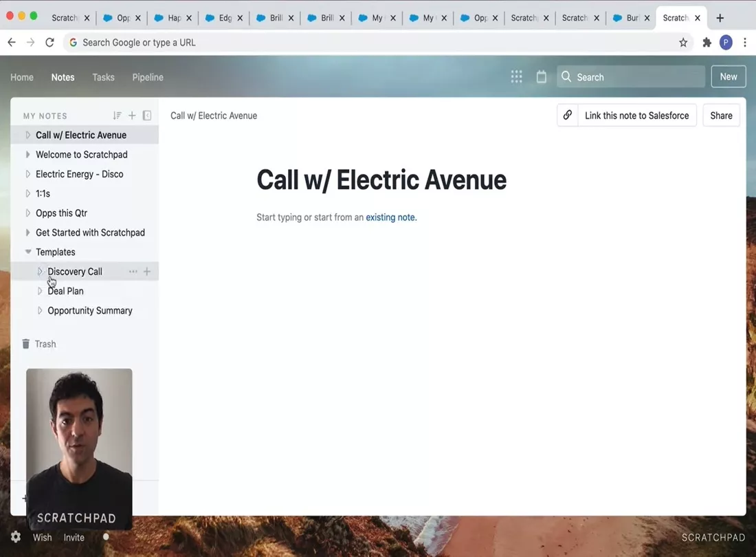Open Chrome profile avatar P
Screen dimensions: 756x557
pos(726,43)
